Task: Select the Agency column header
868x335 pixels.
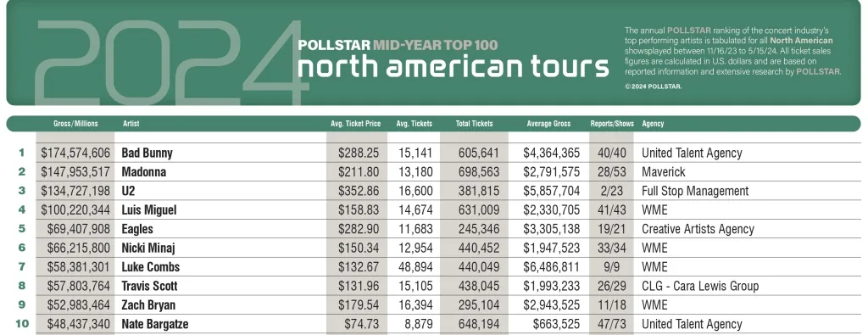Action: 654,124
